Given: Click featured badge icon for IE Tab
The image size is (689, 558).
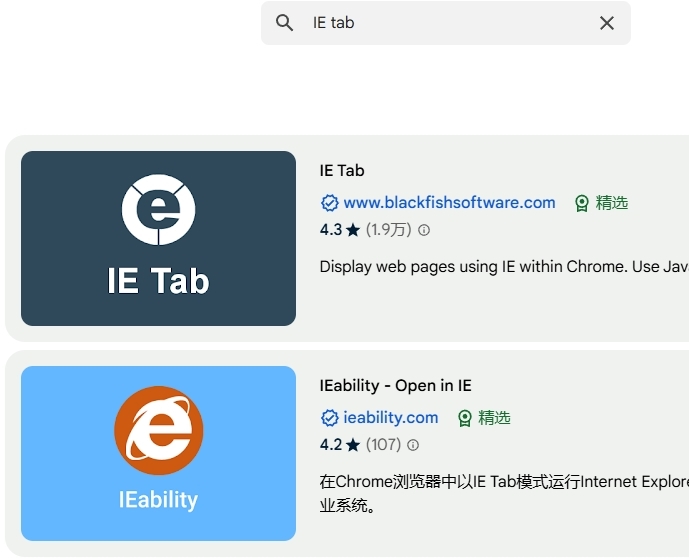Looking at the screenshot, I should (x=582, y=203).
